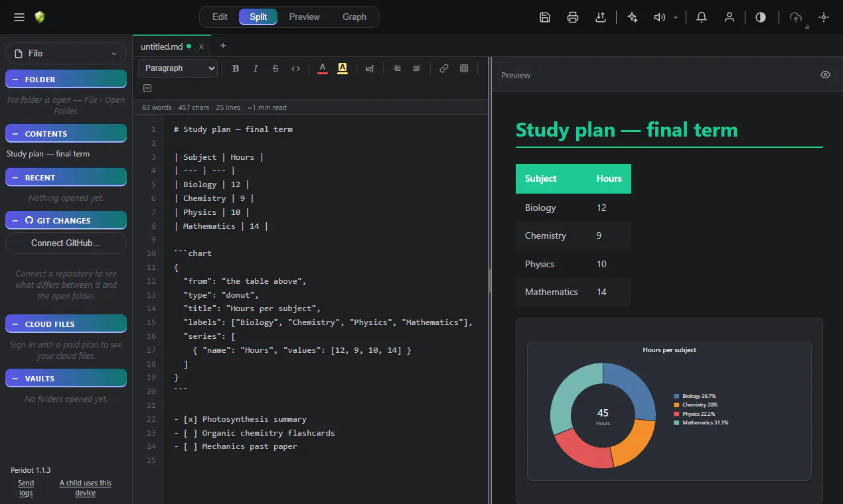The image size is (843, 504).
Task: Switch to the Edit view tab
Action: point(220,17)
